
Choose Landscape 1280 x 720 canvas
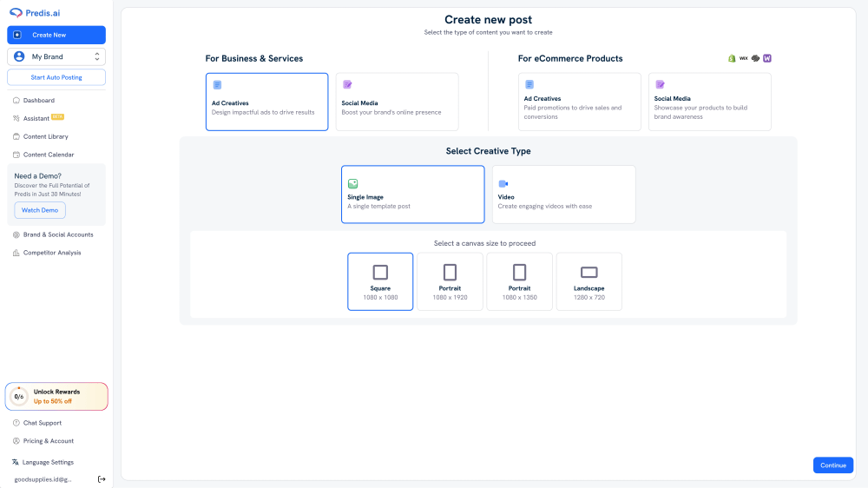coord(589,281)
